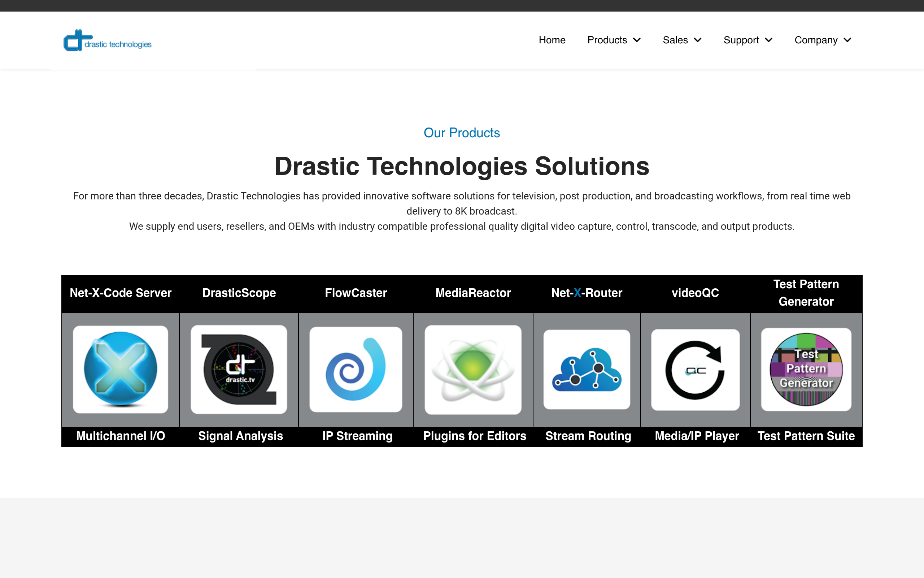This screenshot has width=924, height=578.
Task: Open the Test Pattern Generator color bars icon
Action: click(x=806, y=369)
